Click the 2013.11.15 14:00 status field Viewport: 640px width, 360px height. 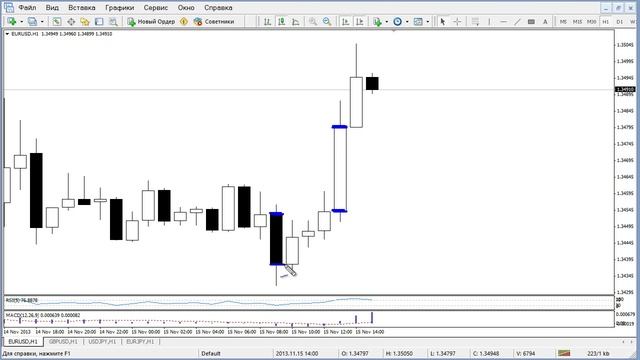(297, 353)
